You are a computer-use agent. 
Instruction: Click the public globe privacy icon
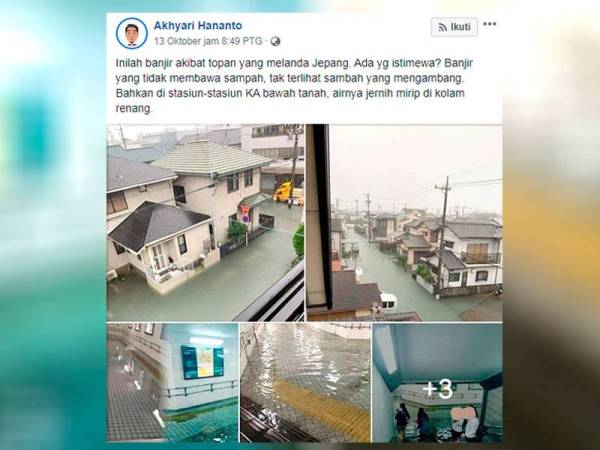click(275, 41)
